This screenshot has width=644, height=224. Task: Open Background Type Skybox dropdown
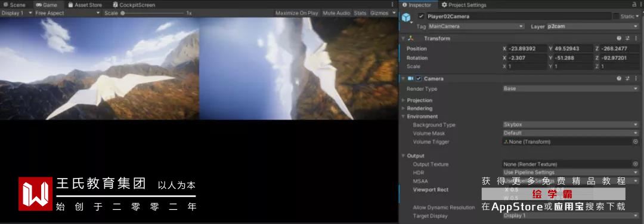coord(571,125)
